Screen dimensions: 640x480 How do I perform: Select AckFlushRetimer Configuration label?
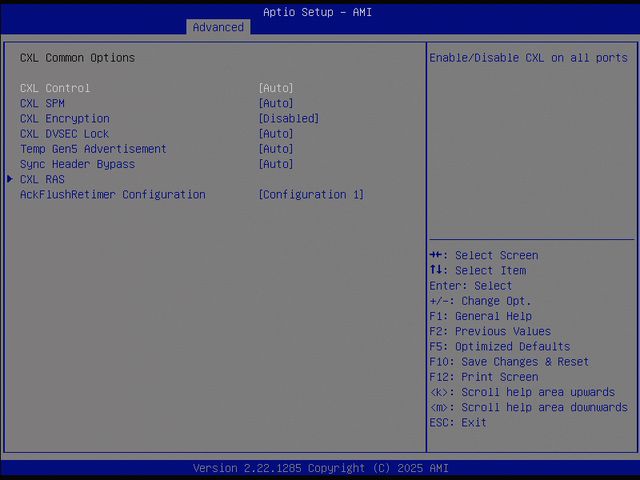[x=113, y=194]
